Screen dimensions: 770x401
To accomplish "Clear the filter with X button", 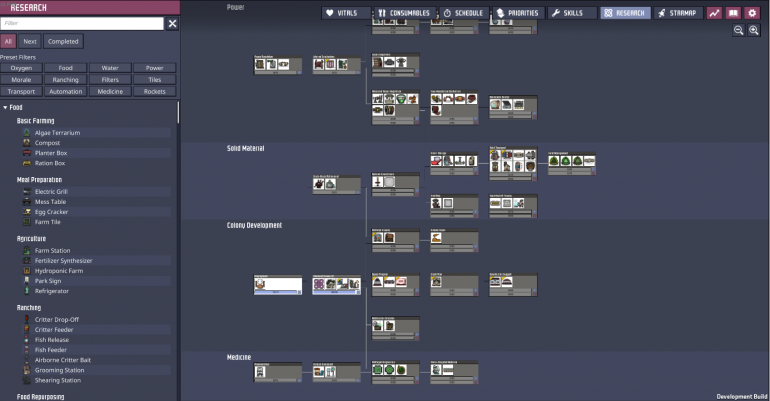I will pos(172,23).
